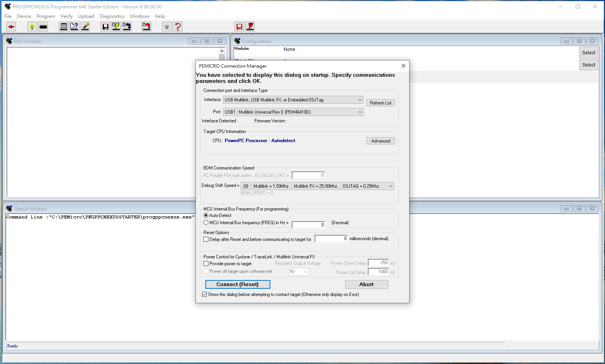Click the reset delay milliseconds input field
This screenshot has width=605, height=364.
(331, 239)
